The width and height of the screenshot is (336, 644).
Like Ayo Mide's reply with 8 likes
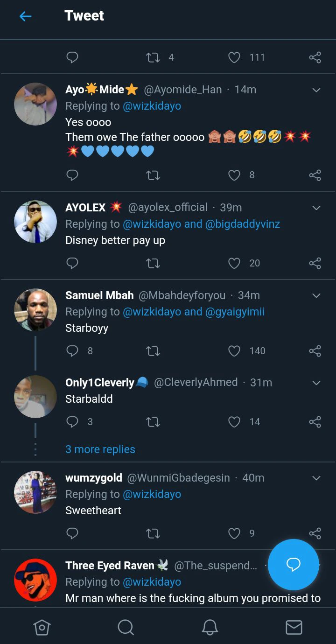pyautogui.click(x=234, y=175)
